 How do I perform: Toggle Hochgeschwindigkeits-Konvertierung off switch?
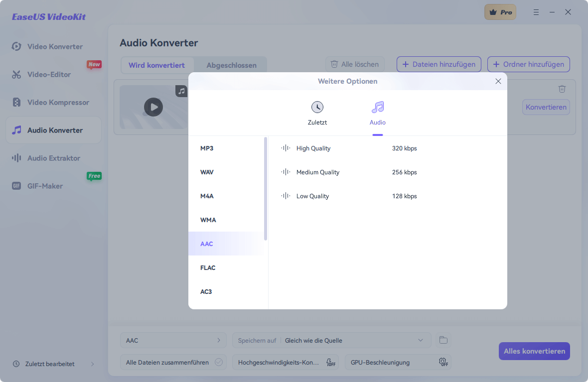tap(331, 362)
